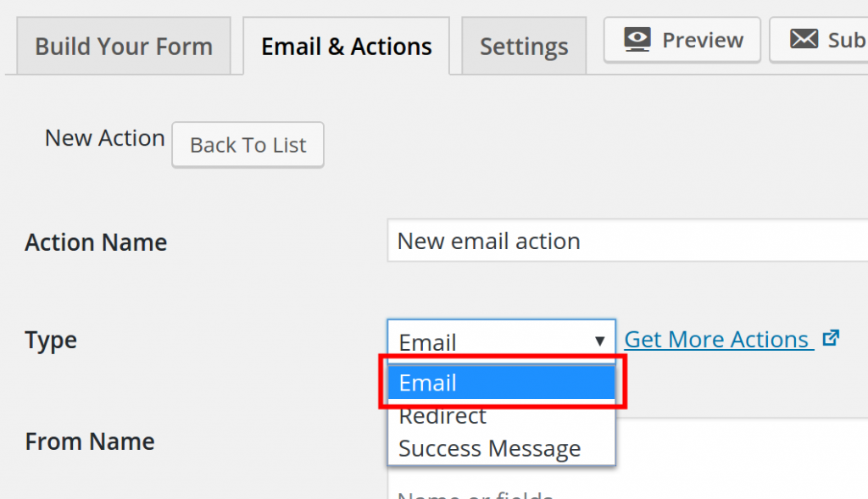The image size is (868, 499).
Task: Click the From Name label
Action: (x=90, y=441)
